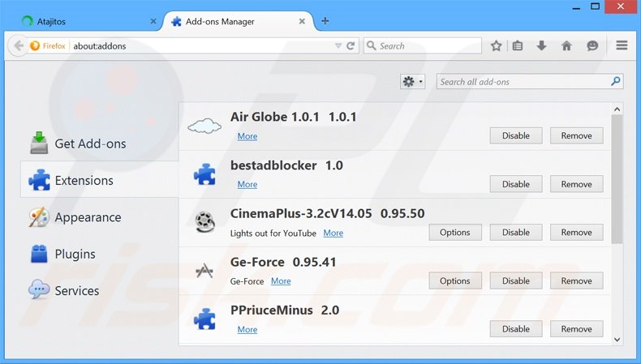
Task: Remove the bestadblocker extension
Action: pos(576,184)
